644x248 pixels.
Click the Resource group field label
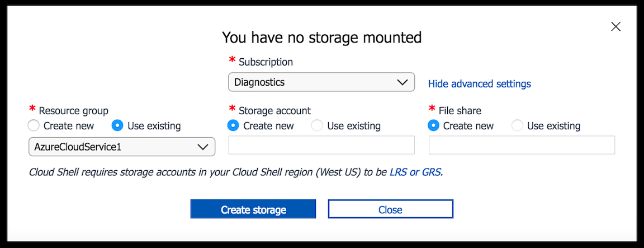[x=73, y=111]
